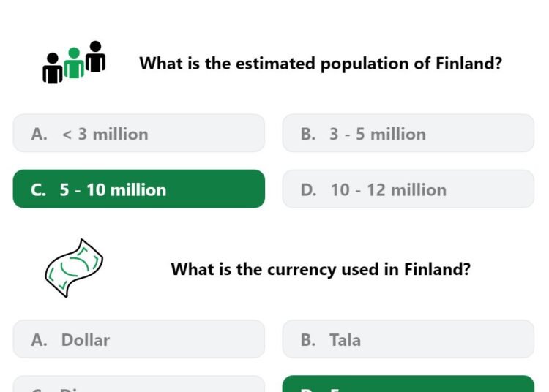Click the top-right black person figure
The image size is (549, 392).
[x=95, y=56]
